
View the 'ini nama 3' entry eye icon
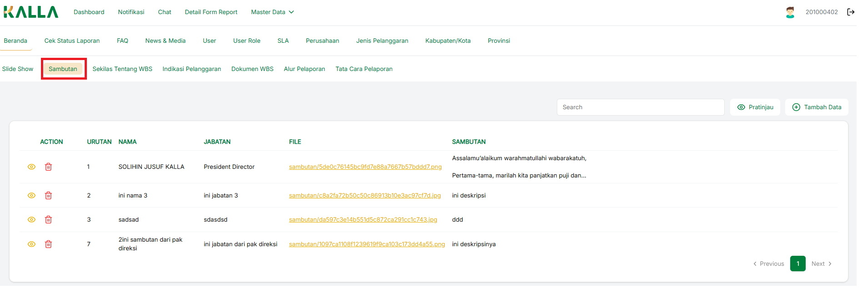31,196
